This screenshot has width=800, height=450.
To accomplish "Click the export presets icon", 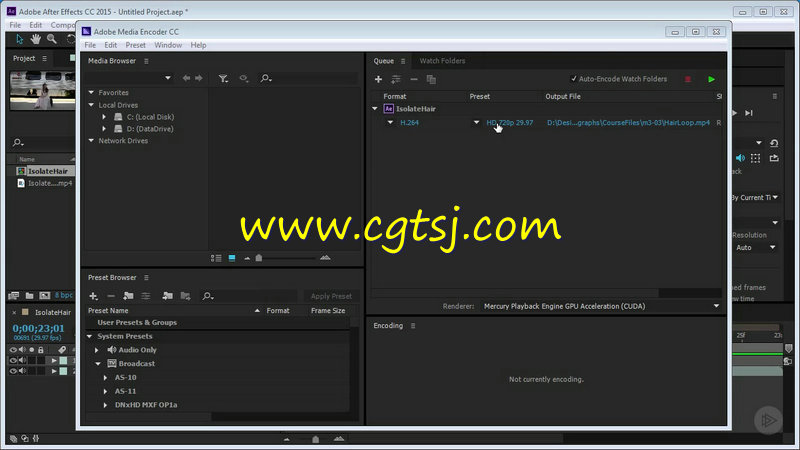I will (x=185, y=296).
